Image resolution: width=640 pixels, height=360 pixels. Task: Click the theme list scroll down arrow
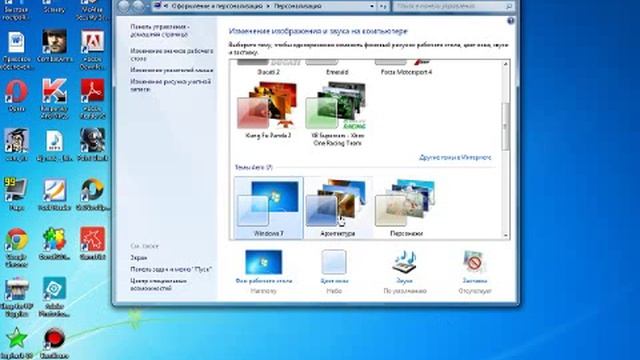(506, 235)
